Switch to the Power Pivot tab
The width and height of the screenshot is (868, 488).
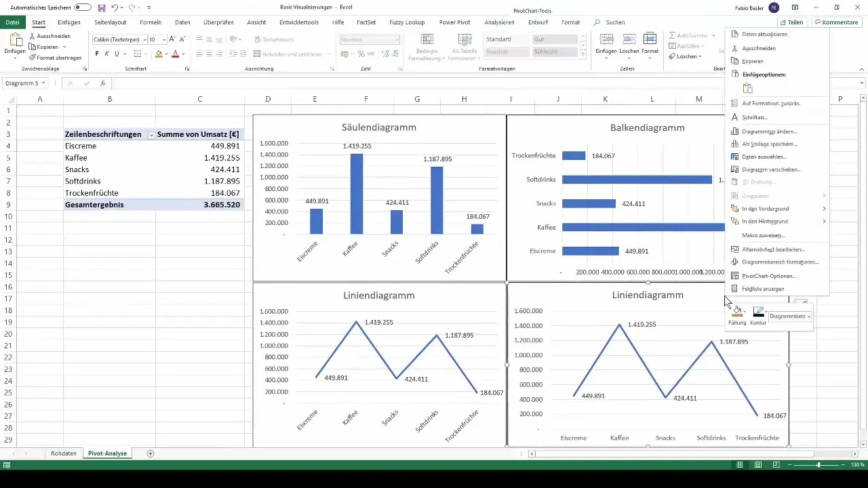[x=455, y=22]
